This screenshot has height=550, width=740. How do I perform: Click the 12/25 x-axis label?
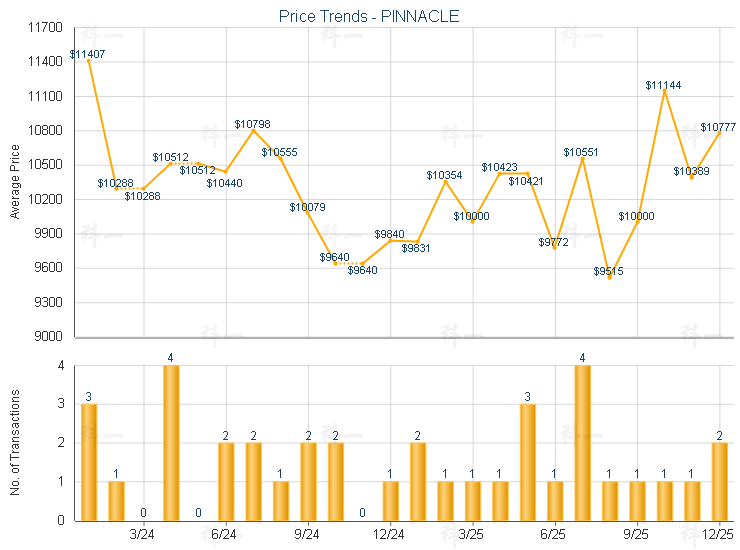[x=719, y=536]
